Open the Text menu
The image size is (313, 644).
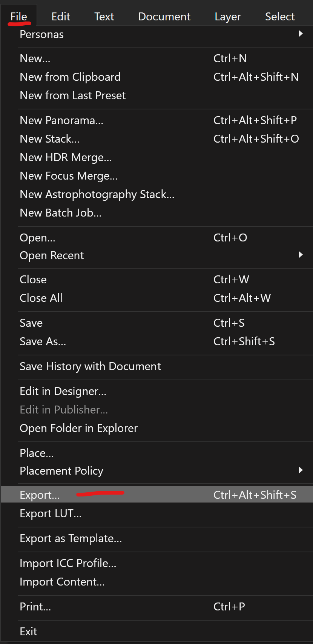104,16
